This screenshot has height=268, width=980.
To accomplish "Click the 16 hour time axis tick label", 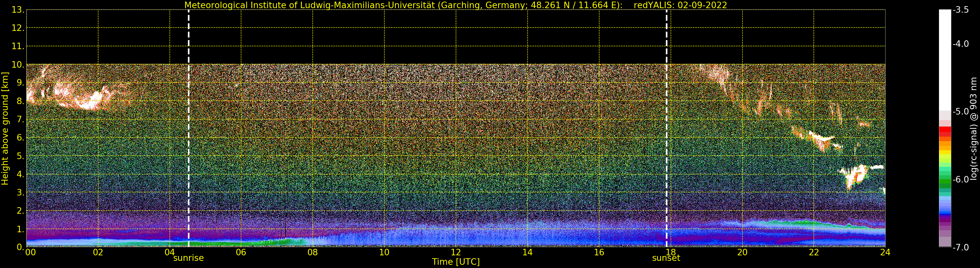I will (599, 252).
